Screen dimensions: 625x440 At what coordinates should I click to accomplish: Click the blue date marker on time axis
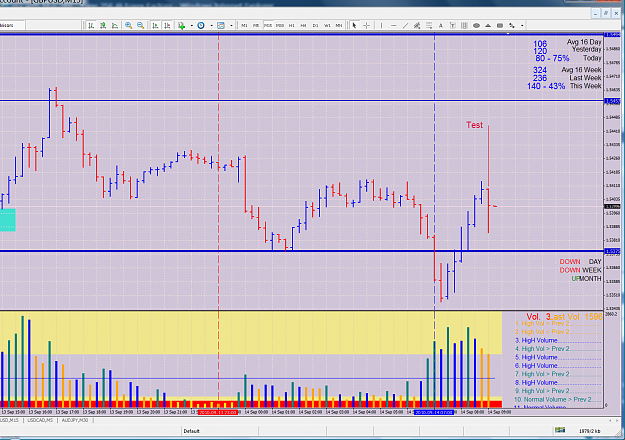[x=434, y=412]
